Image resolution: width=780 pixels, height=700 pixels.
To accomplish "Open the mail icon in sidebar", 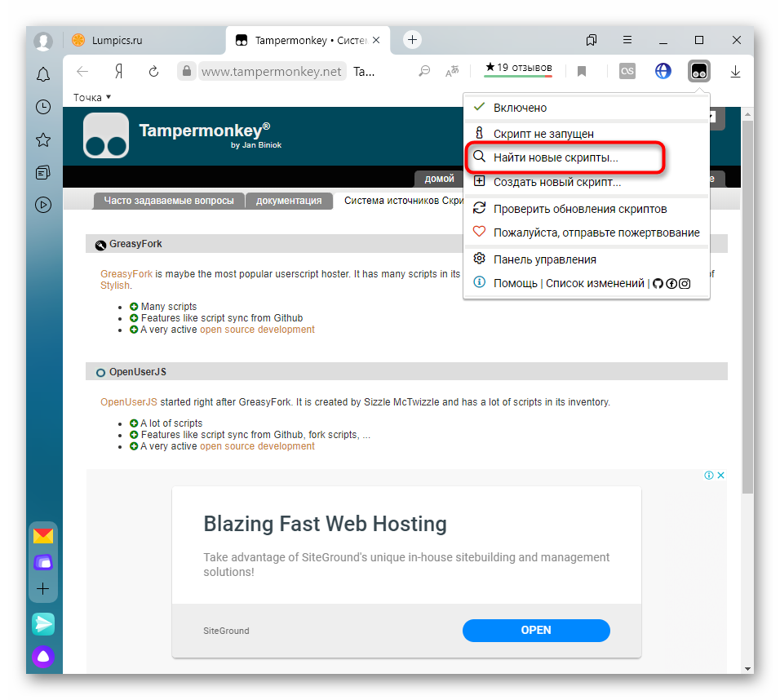I will [x=43, y=536].
